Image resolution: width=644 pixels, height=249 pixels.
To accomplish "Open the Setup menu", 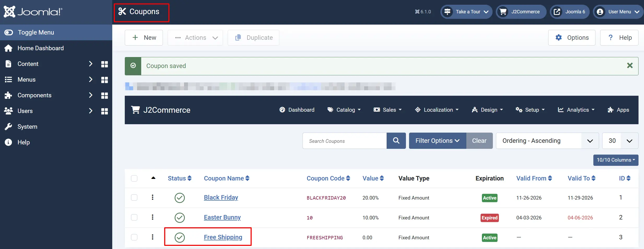I will pyautogui.click(x=530, y=110).
